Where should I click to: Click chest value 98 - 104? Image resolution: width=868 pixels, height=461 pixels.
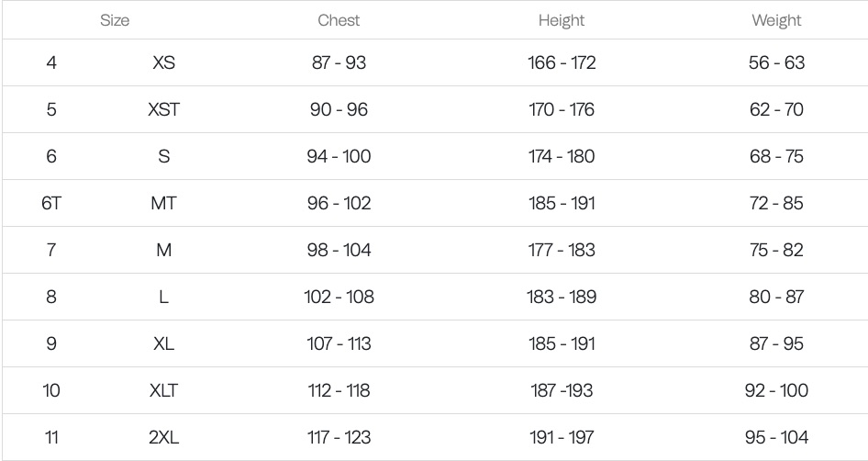tap(339, 250)
